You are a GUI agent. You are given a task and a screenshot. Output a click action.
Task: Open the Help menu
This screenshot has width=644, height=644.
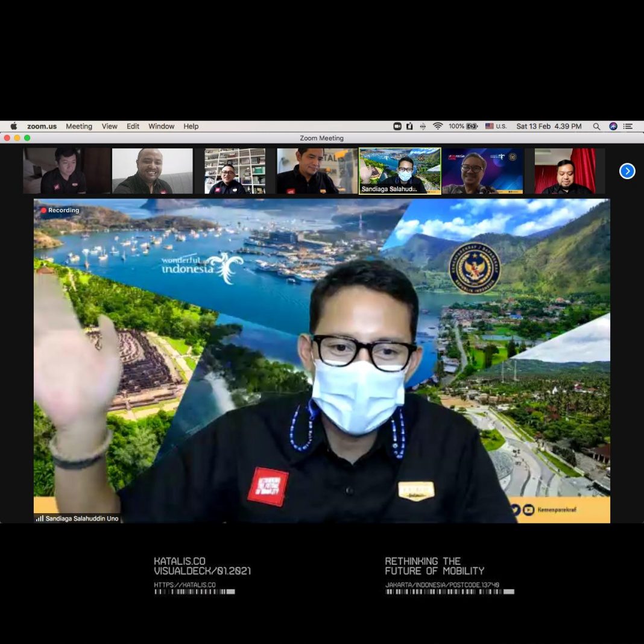191,126
